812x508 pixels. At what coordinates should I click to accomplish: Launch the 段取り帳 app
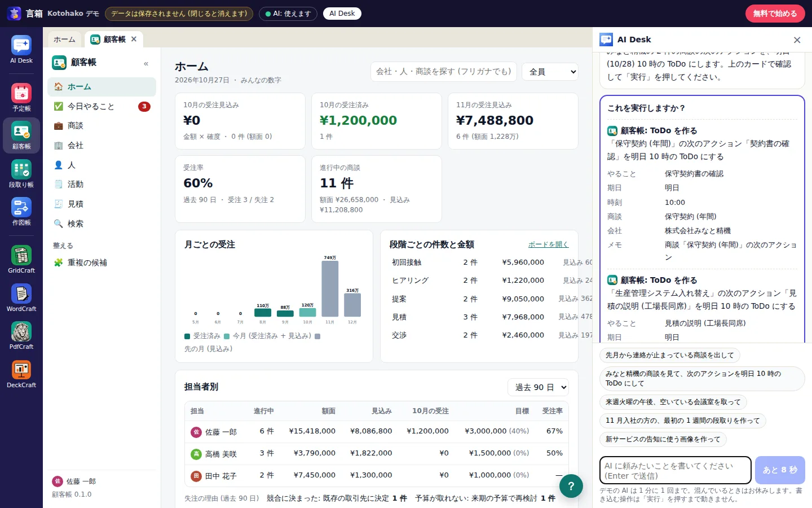click(21, 173)
